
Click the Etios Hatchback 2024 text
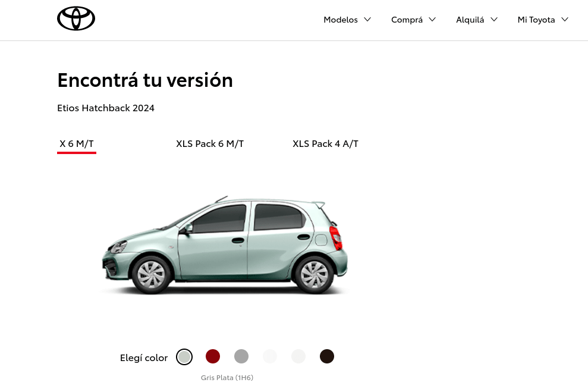[106, 108]
